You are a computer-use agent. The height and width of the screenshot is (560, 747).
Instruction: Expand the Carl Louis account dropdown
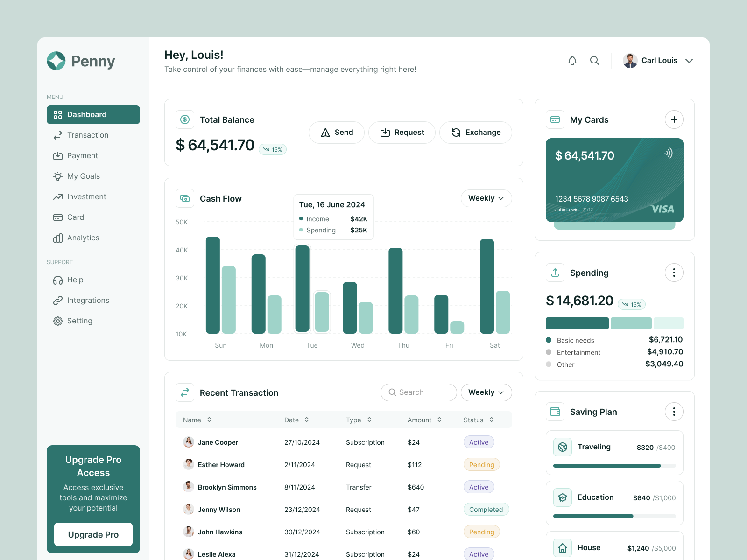pyautogui.click(x=689, y=60)
